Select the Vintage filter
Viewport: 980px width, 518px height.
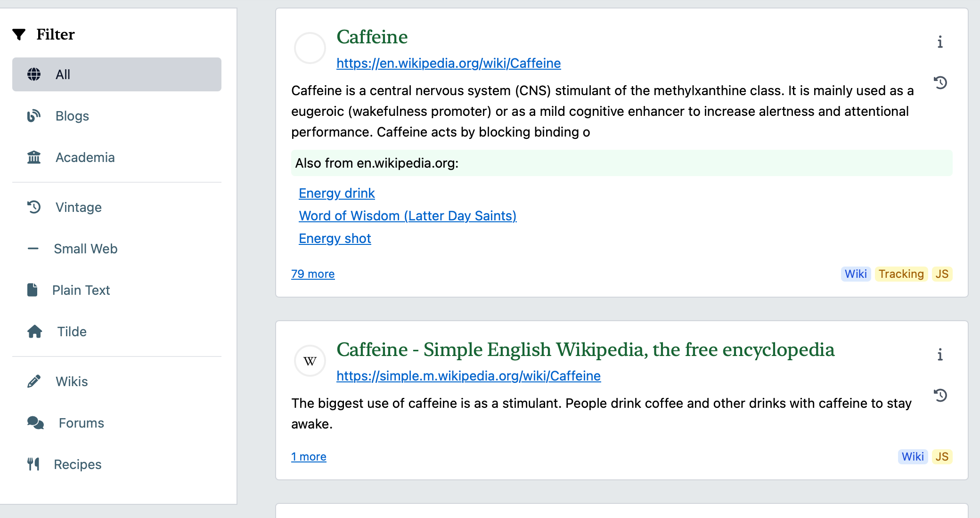[117, 207]
